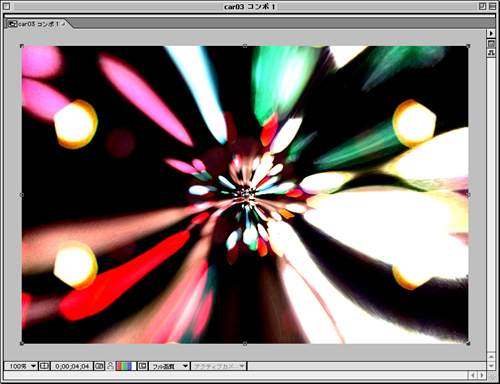Click the 0;00;04;04 current time display
The height and width of the screenshot is (384, 500).
click(x=72, y=366)
